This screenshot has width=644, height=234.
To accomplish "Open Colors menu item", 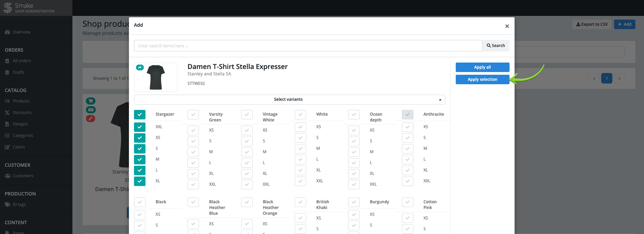I will (19, 147).
